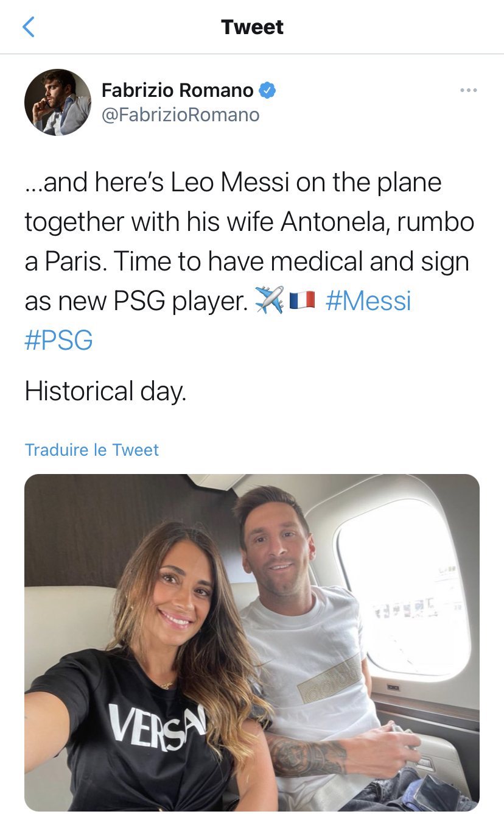Open the attached plane selfie photo
This screenshot has height=814, width=504.
252,642
